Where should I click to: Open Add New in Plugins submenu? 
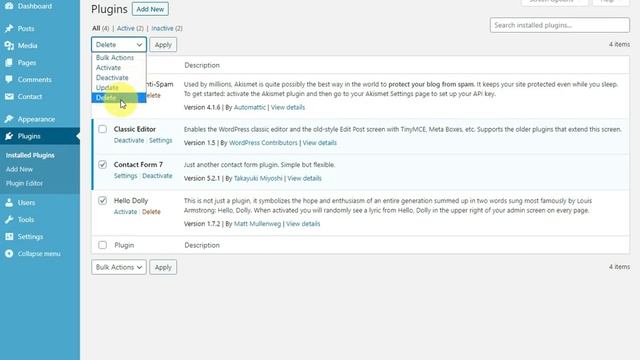pyautogui.click(x=19, y=169)
